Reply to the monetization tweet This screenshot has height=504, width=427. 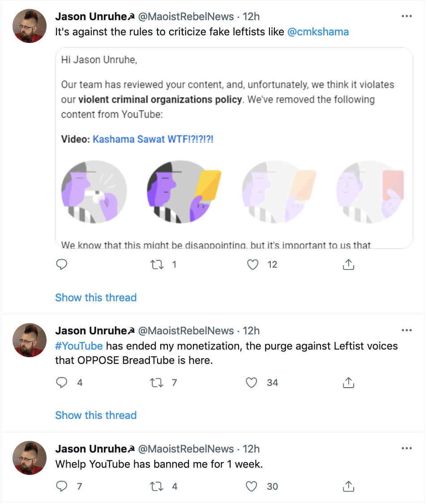click(62, 383)
